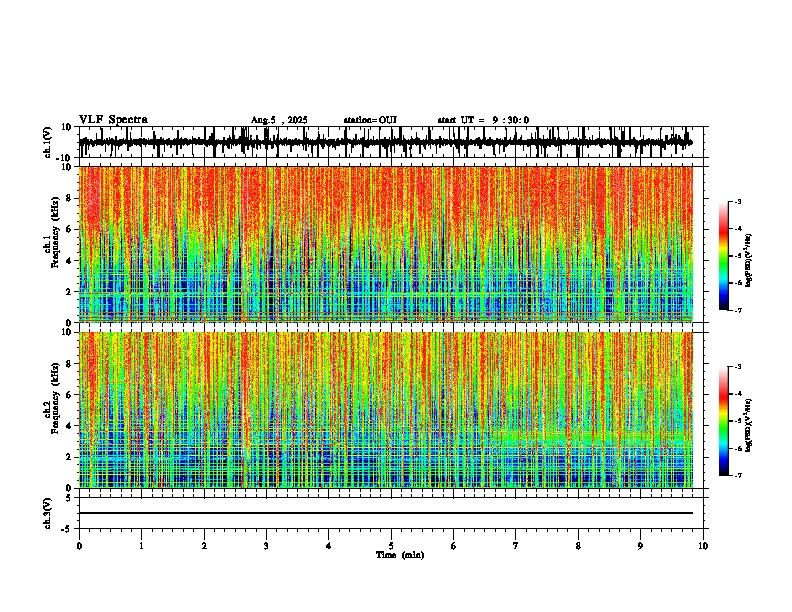
Task: Click the ch.2 colorbar 'log(PSD)' label
Action: [x=749, y=426]
